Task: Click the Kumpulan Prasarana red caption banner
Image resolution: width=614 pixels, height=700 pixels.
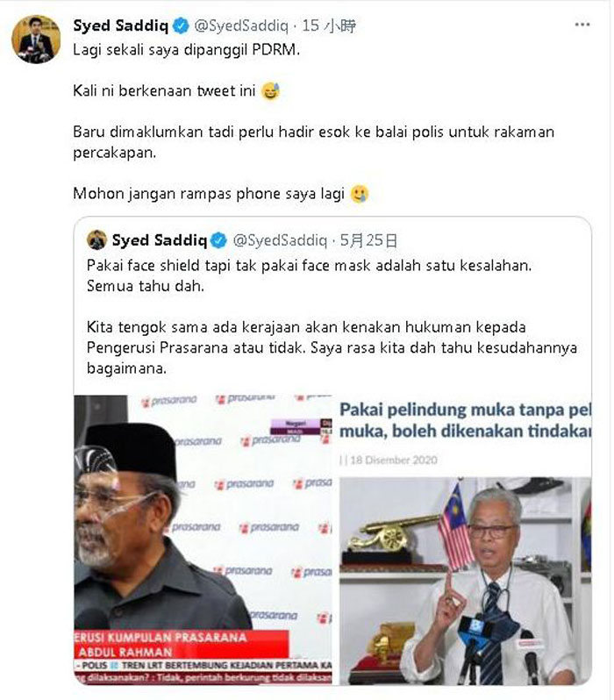Action: click(x=182, y=644)
